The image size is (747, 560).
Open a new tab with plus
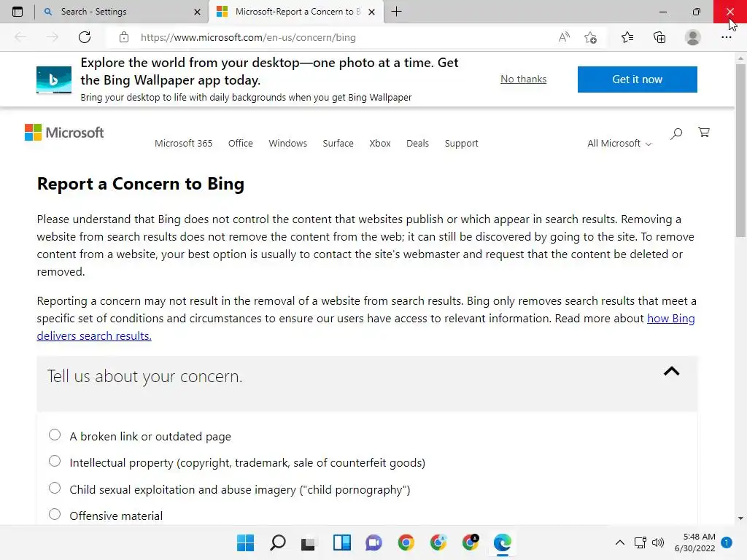tap(396, 12)
